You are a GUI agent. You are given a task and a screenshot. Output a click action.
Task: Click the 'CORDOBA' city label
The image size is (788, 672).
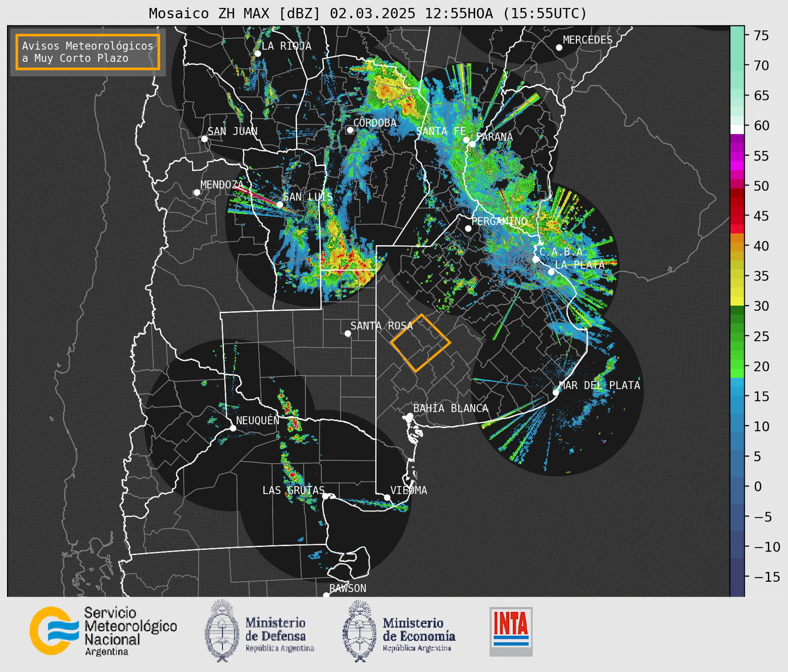tap(375, 123)
